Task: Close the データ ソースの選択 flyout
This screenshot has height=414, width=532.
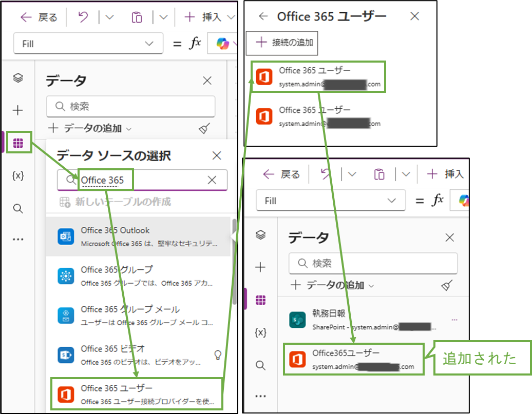Action: tap(217, 155)
